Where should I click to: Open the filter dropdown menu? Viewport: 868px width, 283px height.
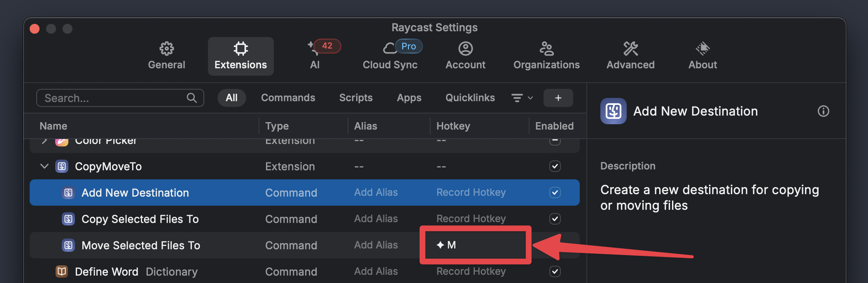click(522, 98)
